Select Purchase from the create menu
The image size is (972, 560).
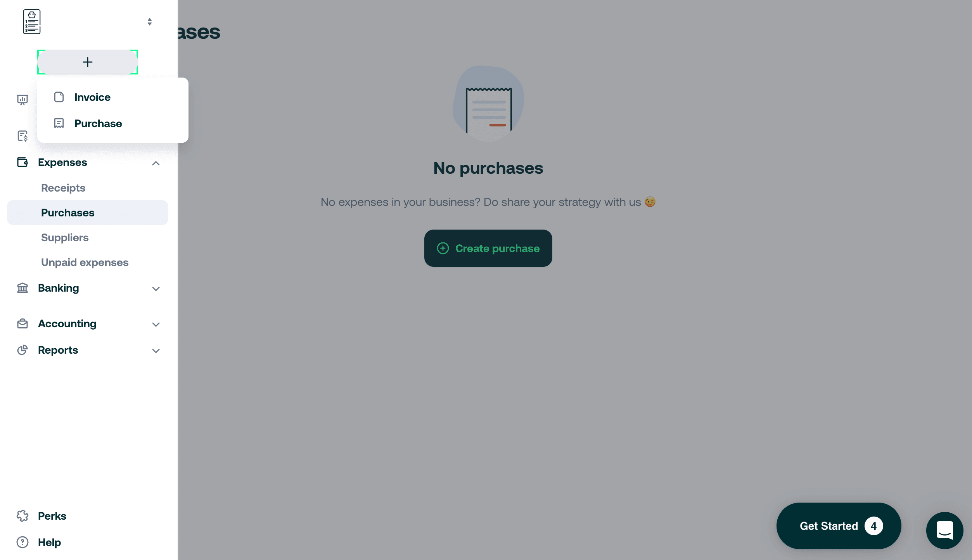pos(98,123)
